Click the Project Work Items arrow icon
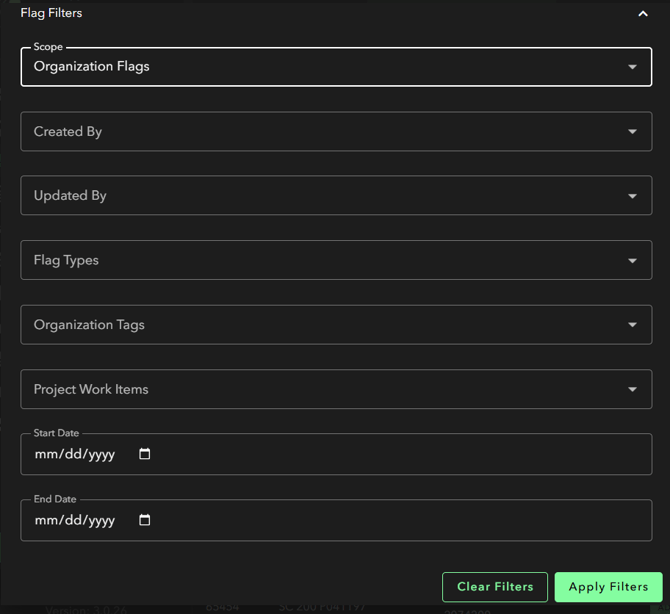This screenshot has height=614, width=670. pos(632,390)
